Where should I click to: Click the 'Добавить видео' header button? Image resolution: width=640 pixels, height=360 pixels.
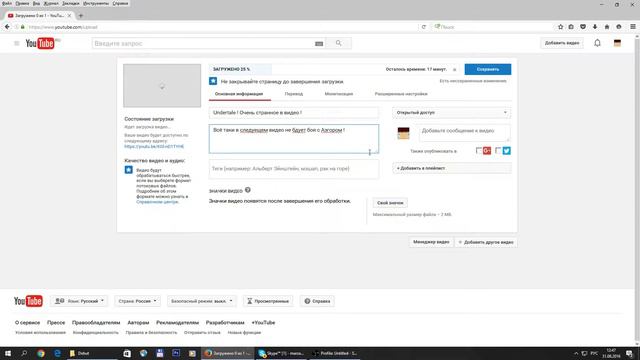pos(562,43)
